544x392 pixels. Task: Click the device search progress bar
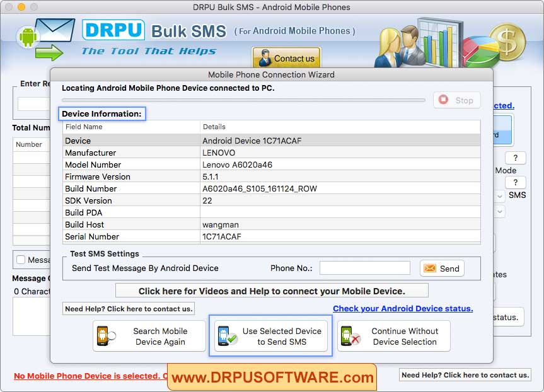coord(243,100)
